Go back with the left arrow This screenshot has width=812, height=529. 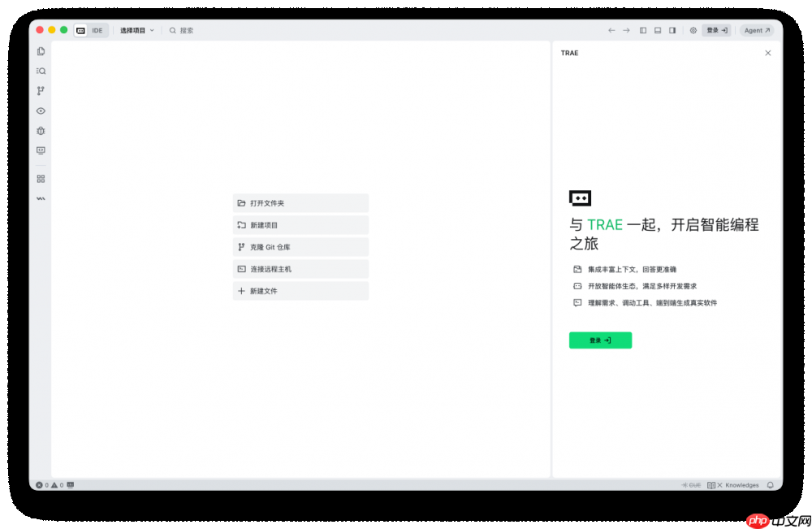(x=611, y=31)
